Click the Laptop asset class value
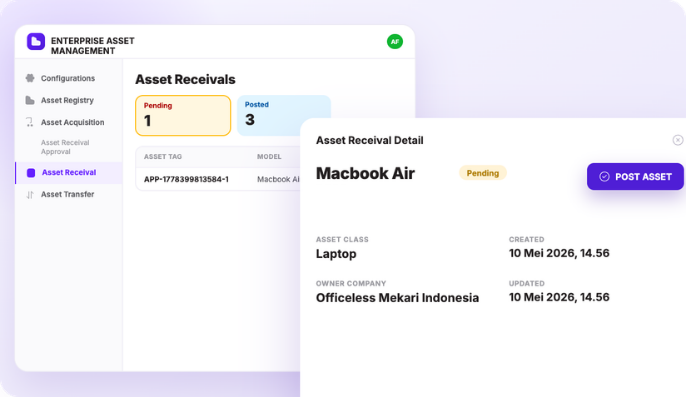This screenshot has height=397, width=686. [336, 254]
